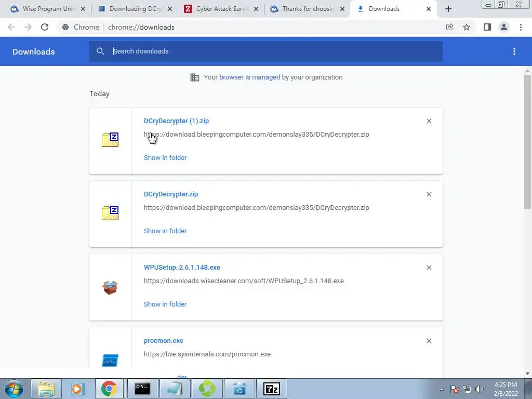This screenshot has height=399, width=532.
Task: Remove procmon.exe from the list
Action: (429, 341)
